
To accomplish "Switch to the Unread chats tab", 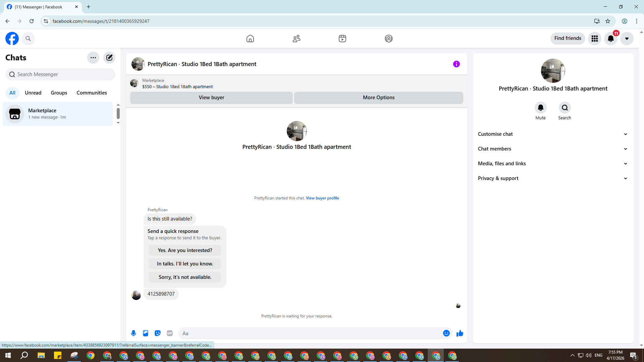I will point(33,93).
